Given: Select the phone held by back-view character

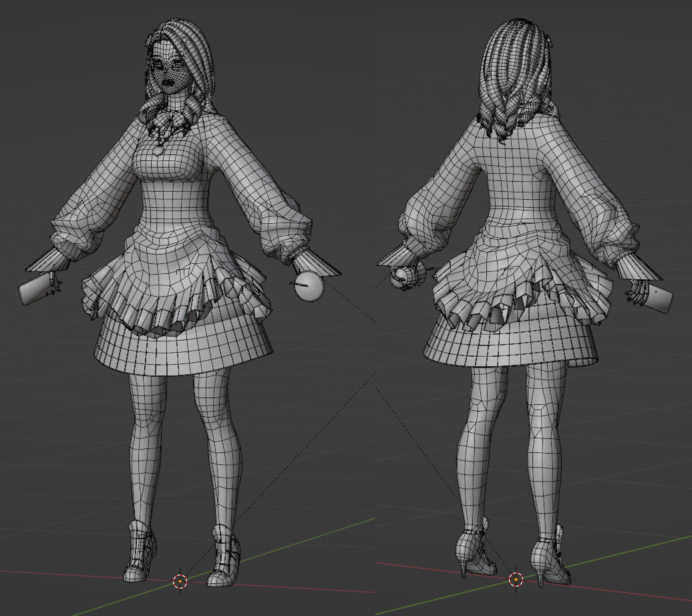Looking at the screenshot, I should coord(659,299).
